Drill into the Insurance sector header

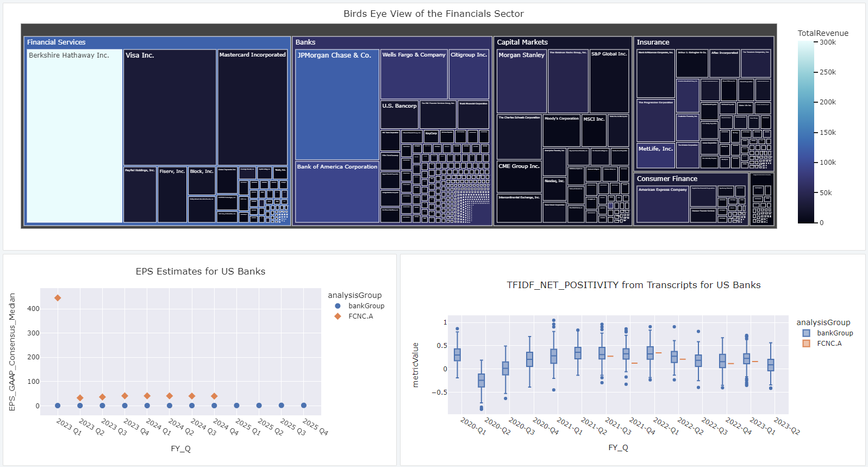click(x=653, y=42)
